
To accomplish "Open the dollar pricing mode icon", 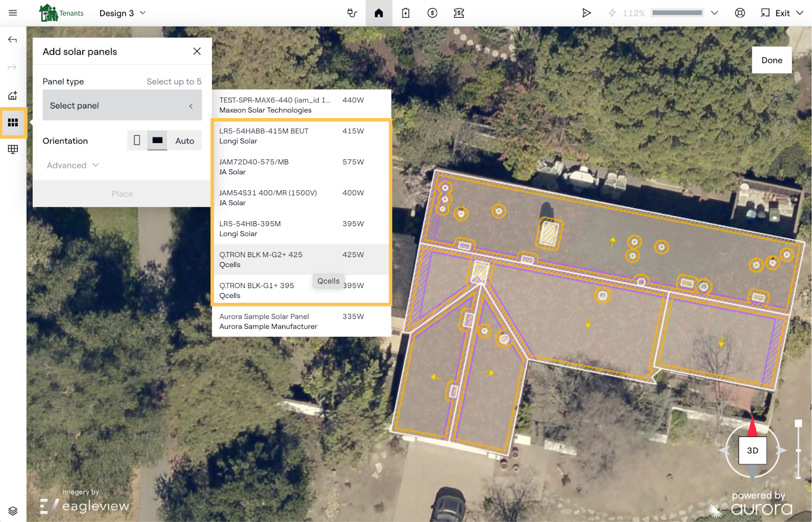I will point(432,13).
